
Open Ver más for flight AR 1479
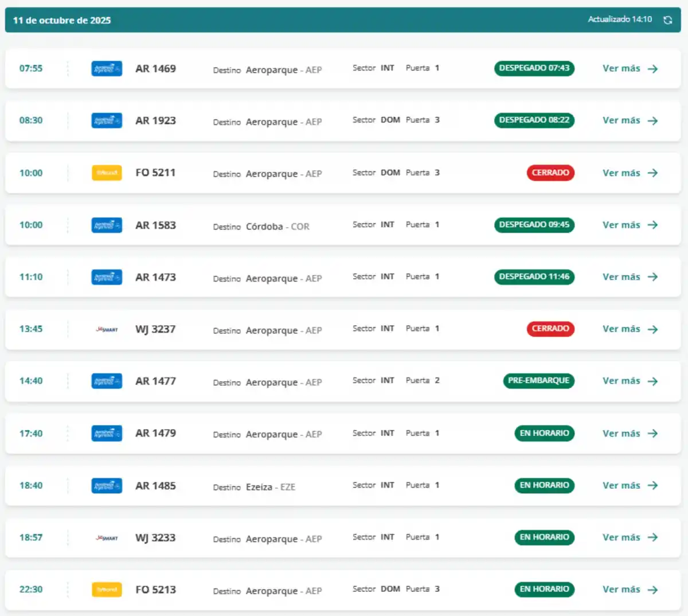[x=630, y=433]
